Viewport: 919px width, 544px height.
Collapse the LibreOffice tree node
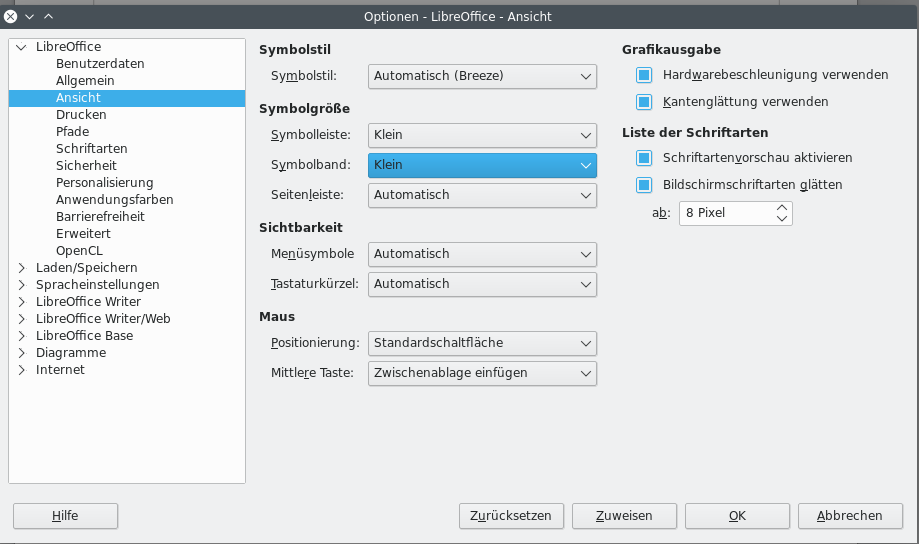coord(22,47)
